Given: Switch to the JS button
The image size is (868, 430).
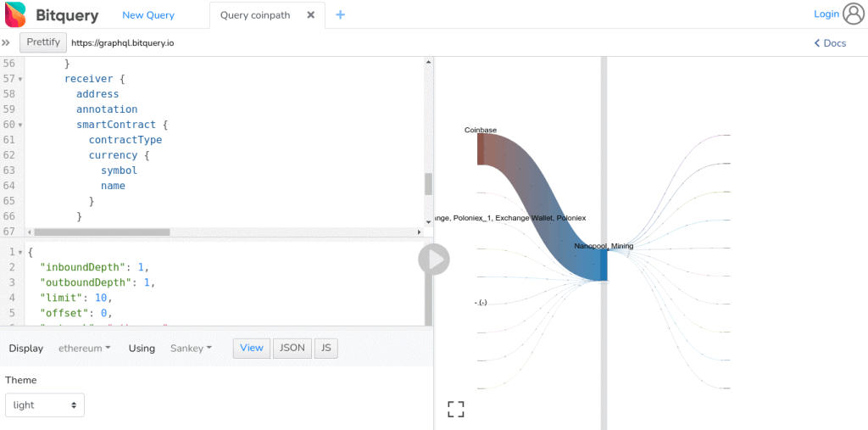Looking at the screenshot, I should coord(326,348).
